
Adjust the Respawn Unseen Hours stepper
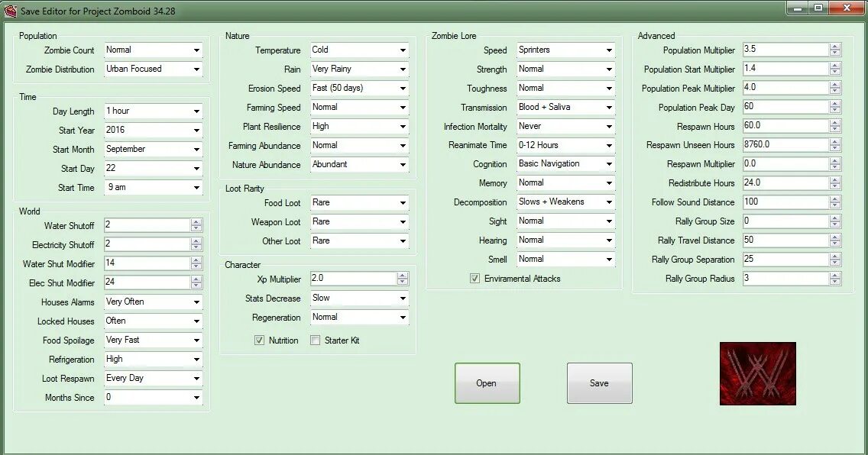coord(835,145)
